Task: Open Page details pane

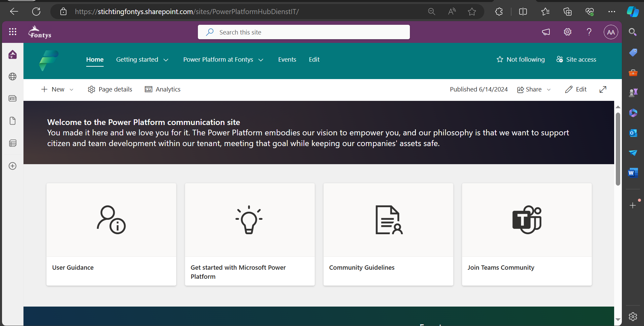Action: click(x=110, y=89)
